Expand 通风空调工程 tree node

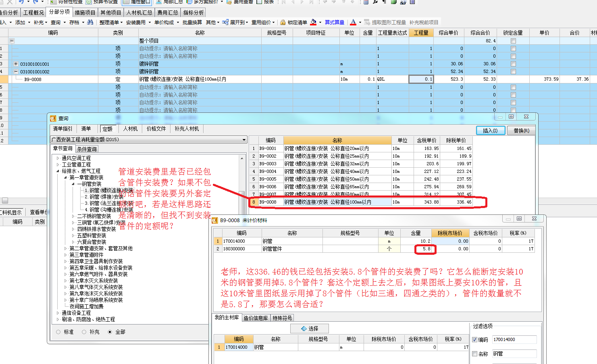pos(58,158)
